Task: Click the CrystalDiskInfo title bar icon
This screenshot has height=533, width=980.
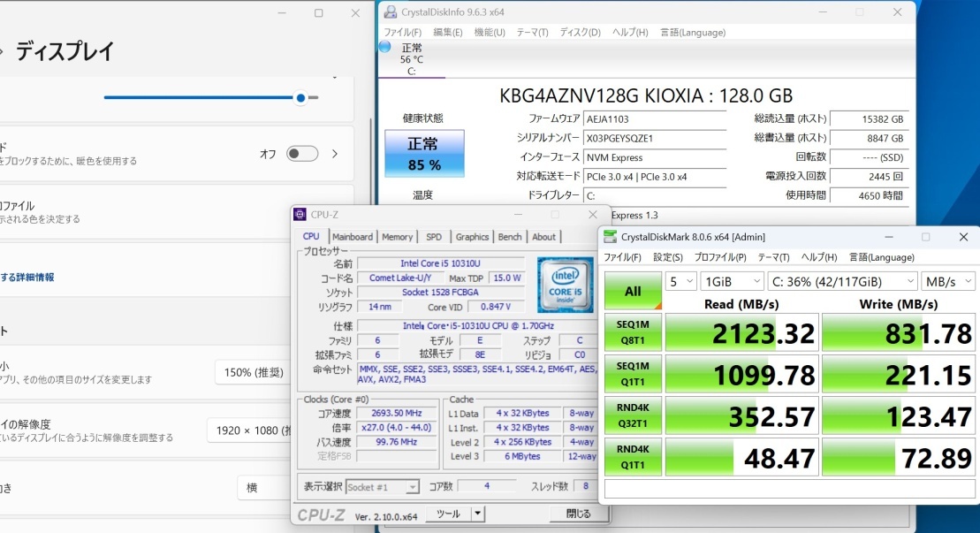Action: (391, 11)
